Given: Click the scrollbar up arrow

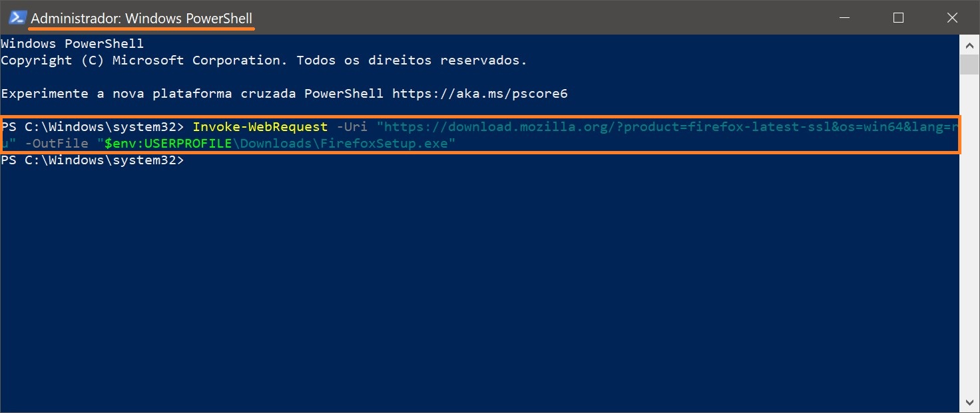Looking at the screenshot, I should [969, 45].
